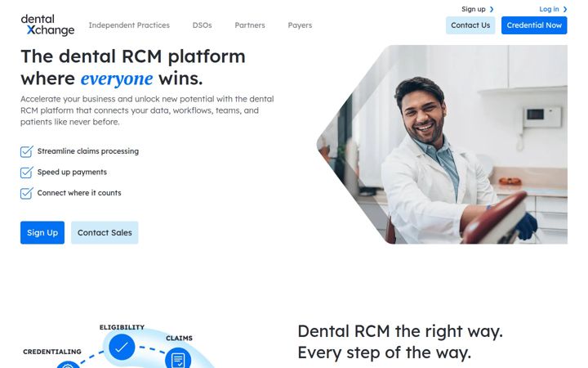The height and width of the screenshot is (368, 588).
Task: Click the checkmark icon beside Connect where it counts
Action: coord(27,193)
